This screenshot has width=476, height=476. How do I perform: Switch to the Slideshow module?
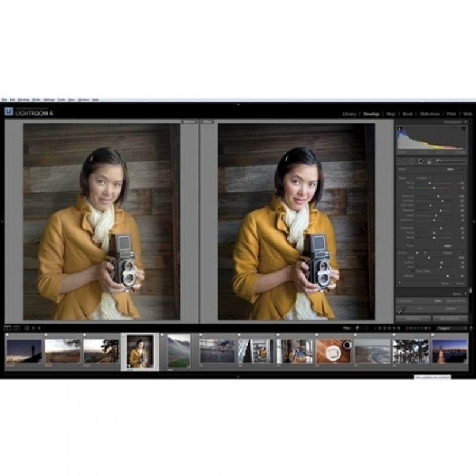pyautogui.click(x=430, y=114)
